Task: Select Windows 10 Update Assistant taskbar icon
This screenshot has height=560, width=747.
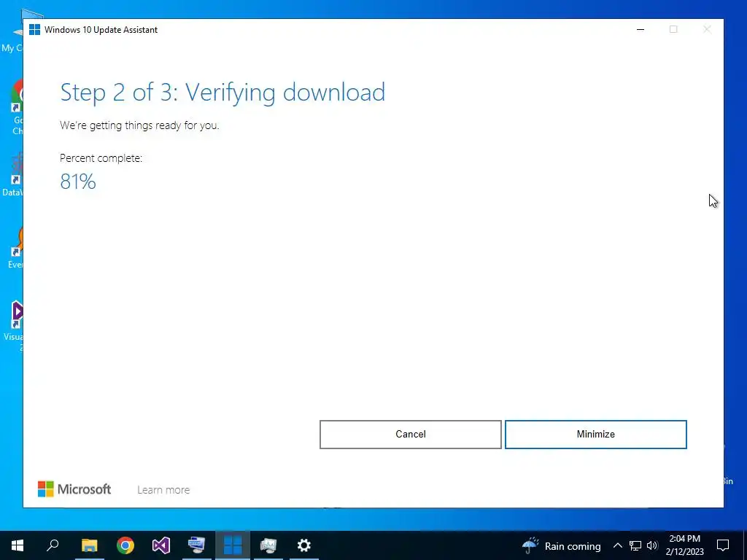Action: pos(233,545)
